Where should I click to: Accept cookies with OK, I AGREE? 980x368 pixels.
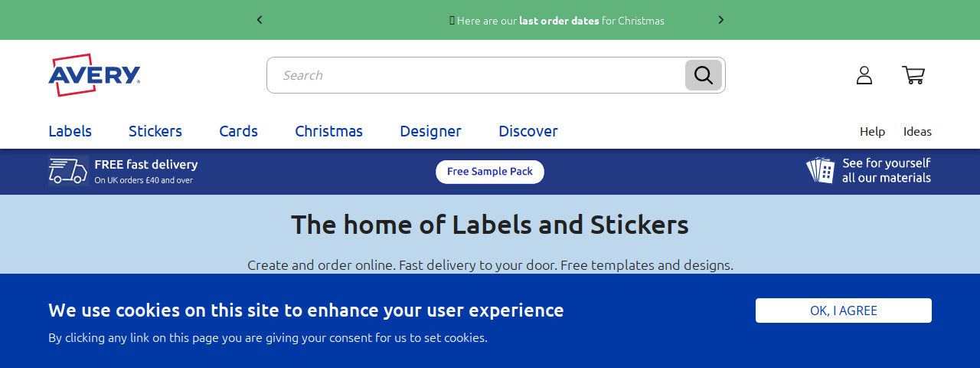(844, 310)
